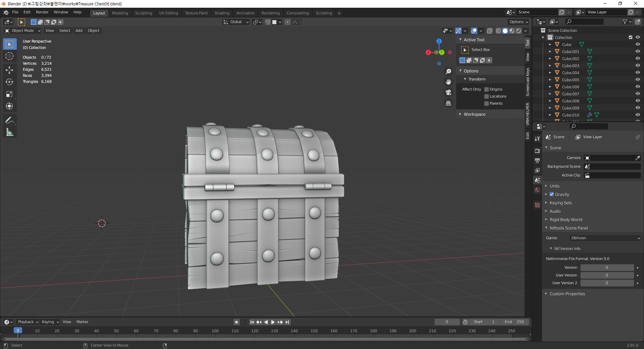Click the Options button in header
The height and width of the screenshot is (349, 644).
tap(519, 22)
